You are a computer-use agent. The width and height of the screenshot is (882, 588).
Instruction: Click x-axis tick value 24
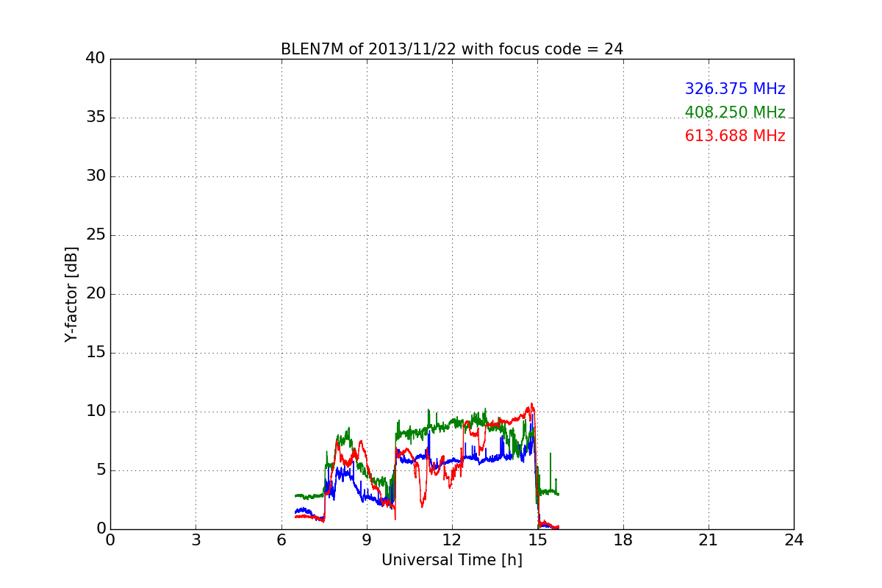794,540
